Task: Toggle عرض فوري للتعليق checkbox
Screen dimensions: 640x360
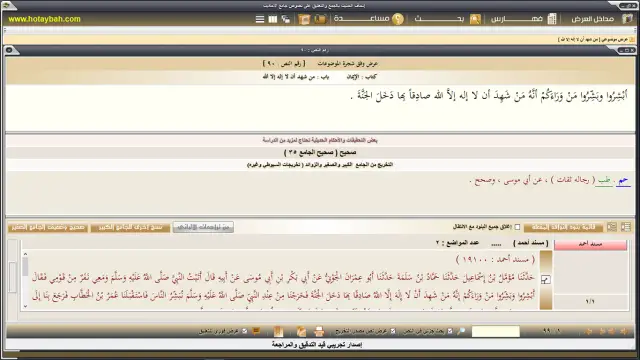Action: click(244, 331)
